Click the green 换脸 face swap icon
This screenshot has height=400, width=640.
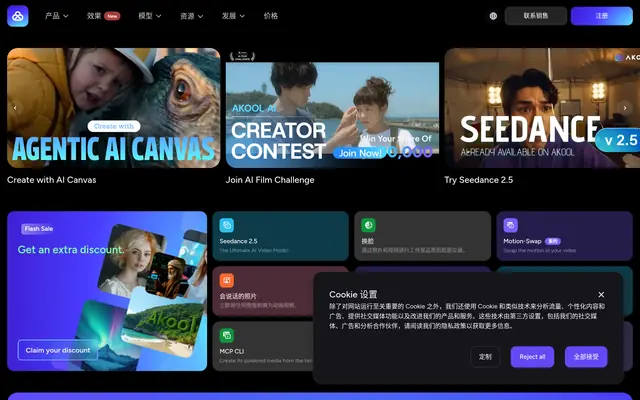(x=368, y=225)
